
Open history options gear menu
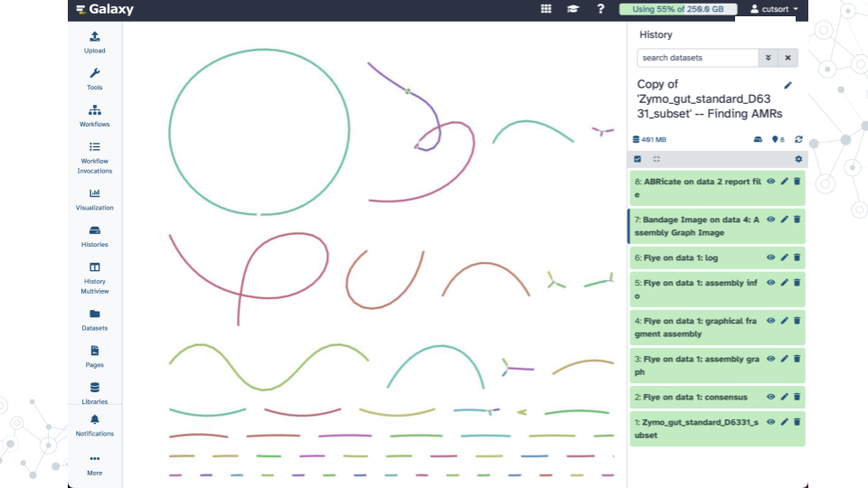(x=798, y=159)
